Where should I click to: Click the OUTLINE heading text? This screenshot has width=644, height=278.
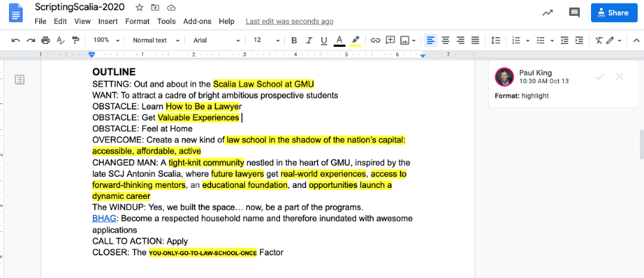click(114, 72)
